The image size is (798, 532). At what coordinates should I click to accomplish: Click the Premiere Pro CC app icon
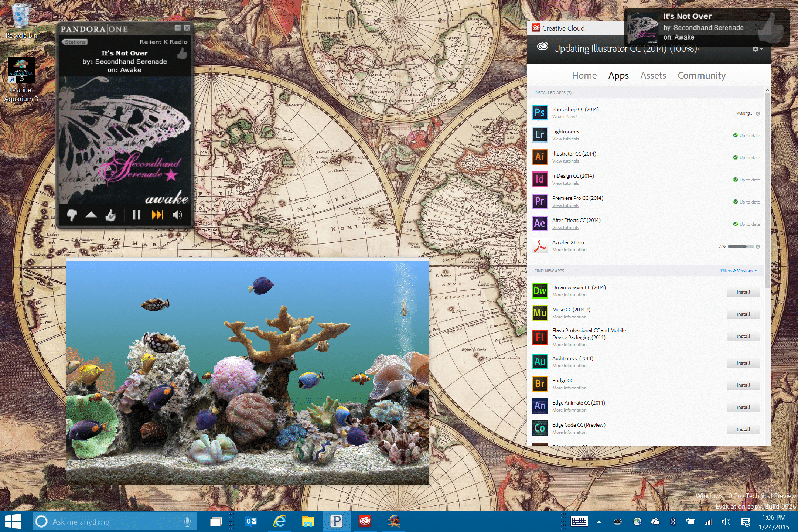pyautogui.click(x=539, y=201)
